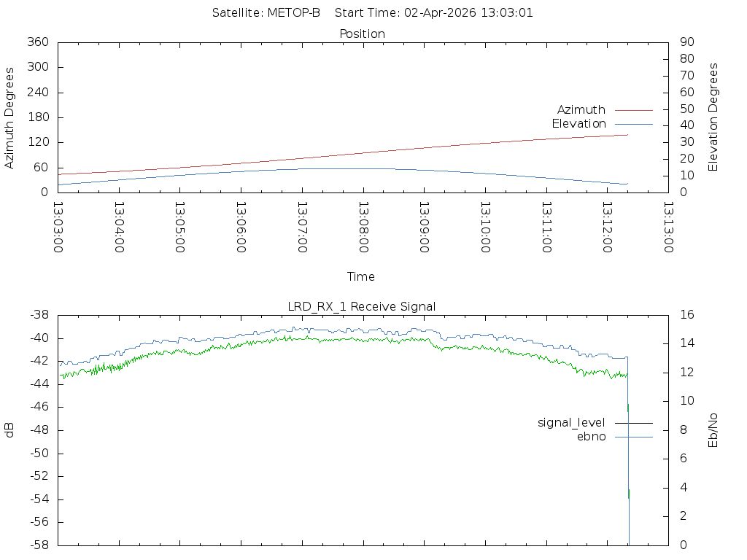Click the LRD_RX_1 Receive Signal title
Image resolution: width=747 pixels, height=560 pixels.
coord(362,307)
